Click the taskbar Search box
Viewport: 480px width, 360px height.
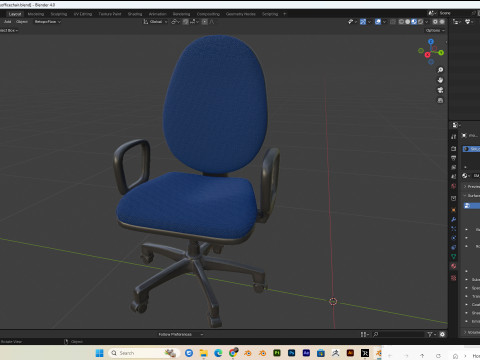pyautogui.click(x=143, y=353)
